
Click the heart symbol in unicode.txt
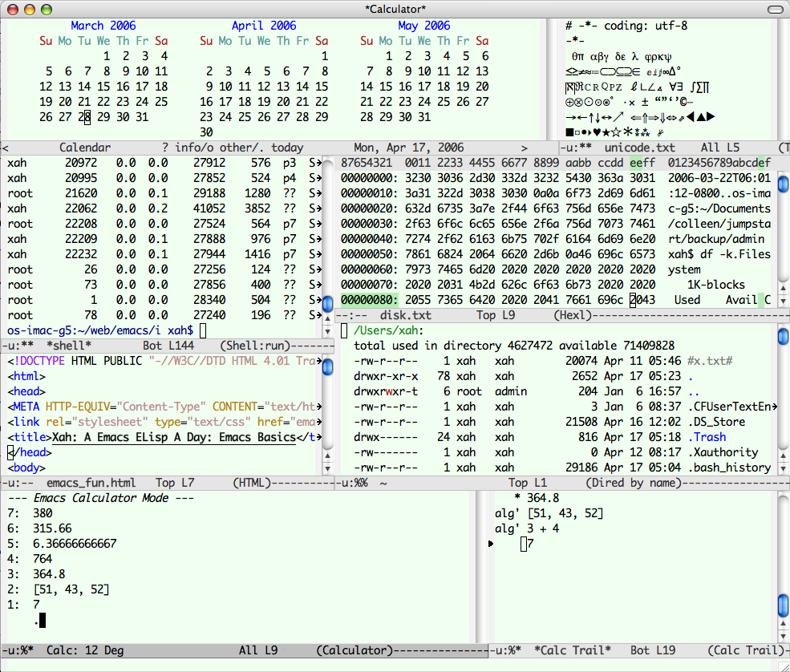pos(596,131)
